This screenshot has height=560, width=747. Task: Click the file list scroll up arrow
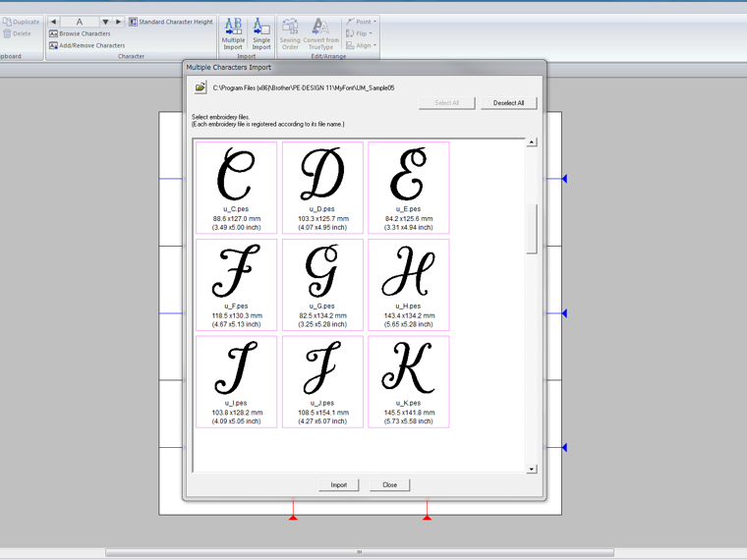coord(532,142)
